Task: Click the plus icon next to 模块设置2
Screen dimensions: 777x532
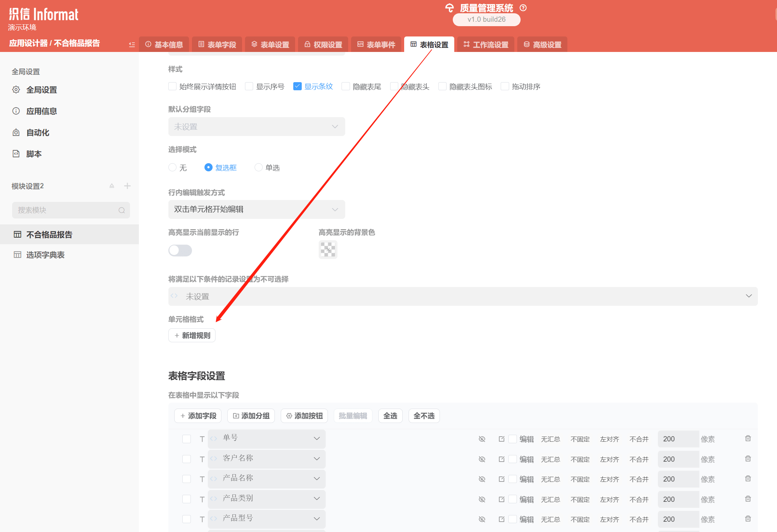Action: tap(127, 186)
